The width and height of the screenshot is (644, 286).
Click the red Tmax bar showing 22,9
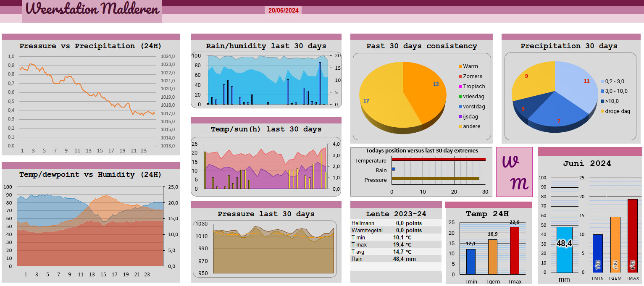(515, 250)
